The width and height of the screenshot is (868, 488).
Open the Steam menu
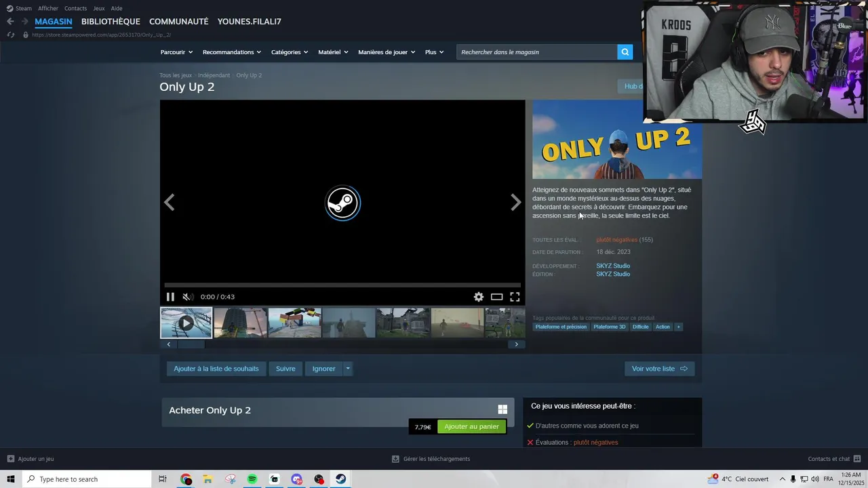pos(19,8)
